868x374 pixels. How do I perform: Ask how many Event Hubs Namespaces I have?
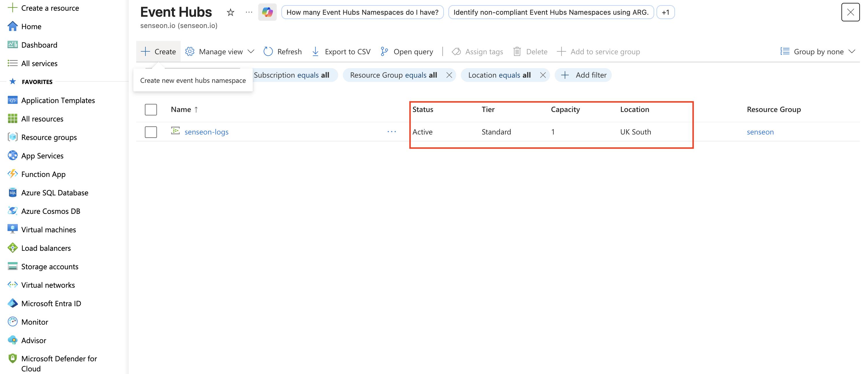(362, 12)
